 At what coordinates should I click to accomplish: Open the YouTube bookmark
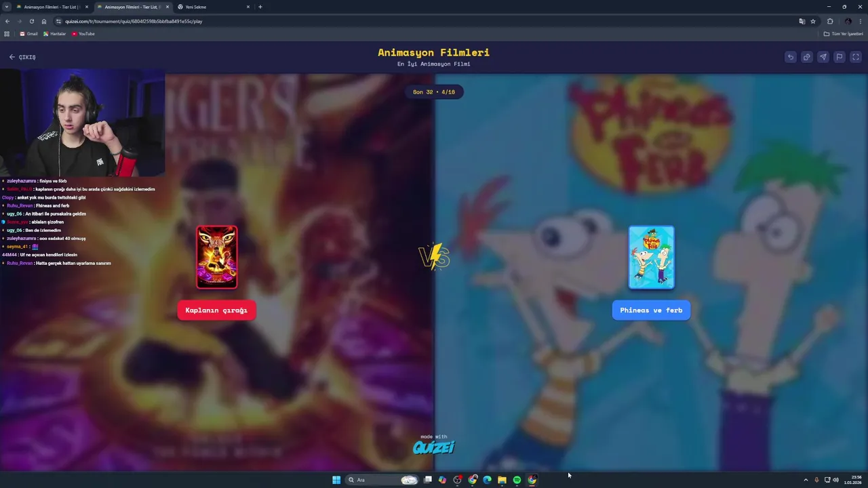point(83,34)
